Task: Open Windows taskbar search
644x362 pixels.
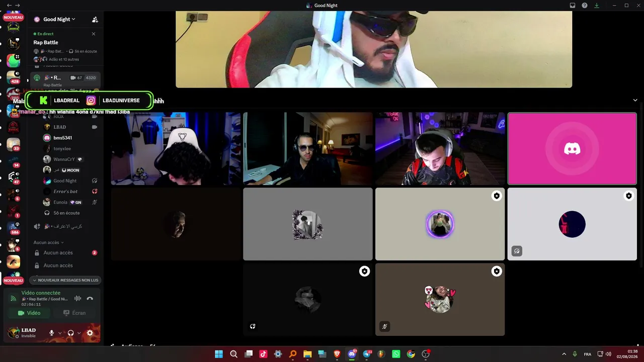Action: [x=234, y=354]
